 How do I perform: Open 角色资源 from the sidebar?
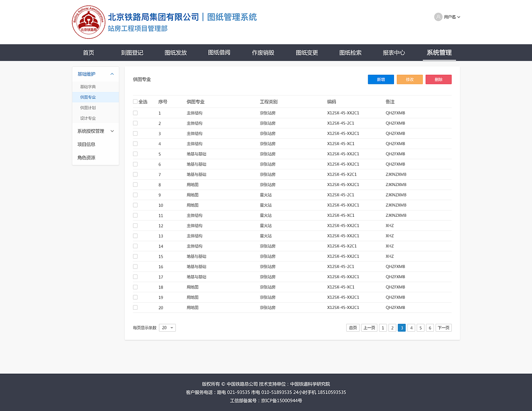(87, 157)
